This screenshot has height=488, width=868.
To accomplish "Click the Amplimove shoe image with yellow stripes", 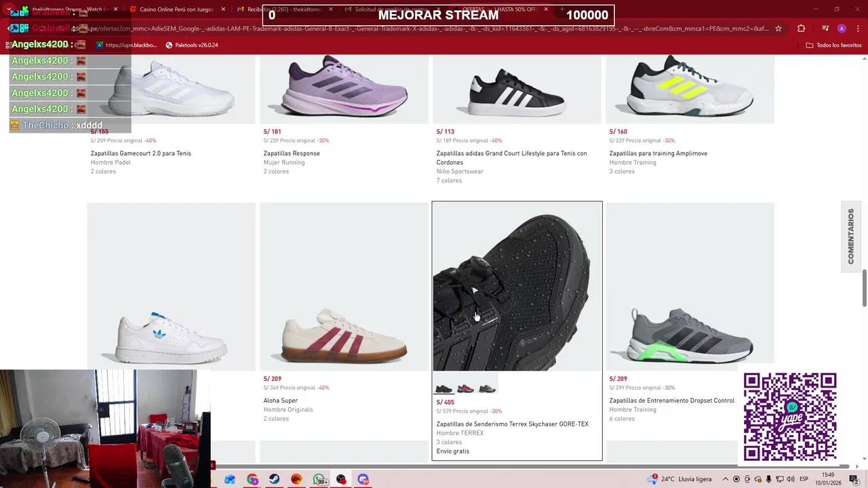I will (690, 89).
